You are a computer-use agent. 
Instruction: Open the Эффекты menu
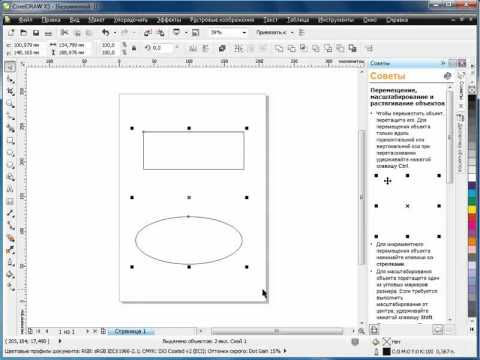click(169, 20)
